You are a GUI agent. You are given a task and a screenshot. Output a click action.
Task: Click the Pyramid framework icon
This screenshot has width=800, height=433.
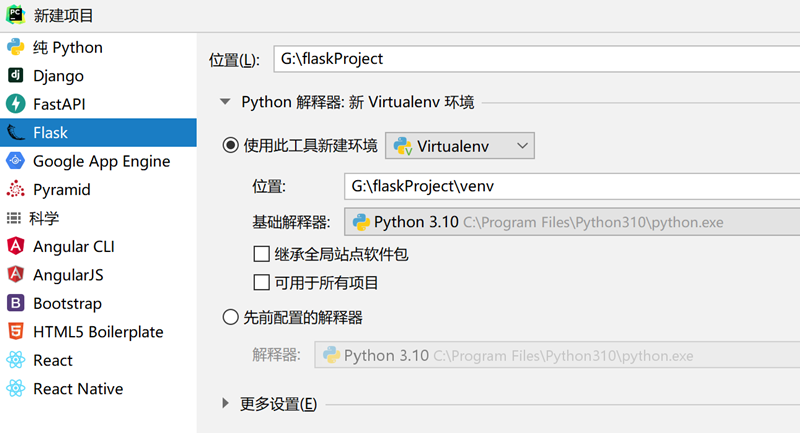click(15, 189)
